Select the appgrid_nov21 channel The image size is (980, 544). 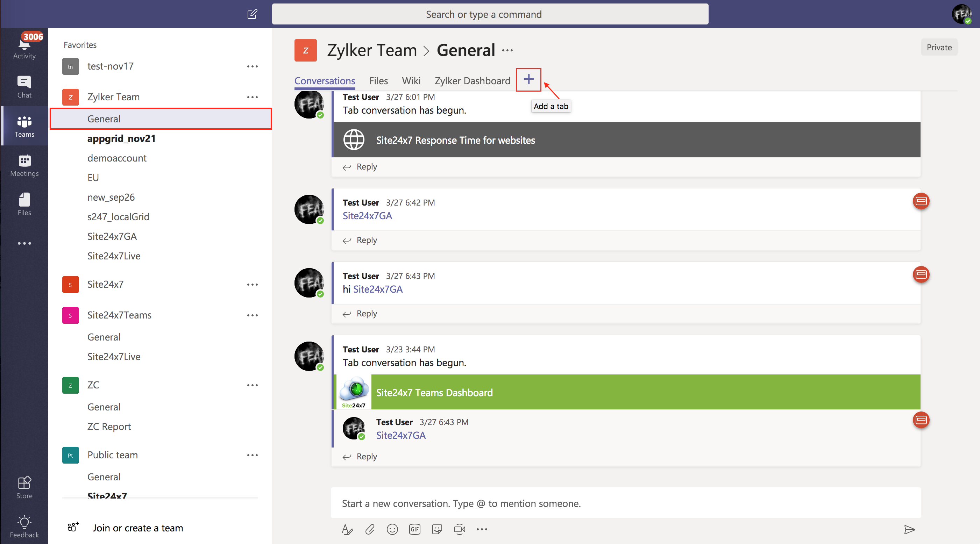[x=121, y=138]
